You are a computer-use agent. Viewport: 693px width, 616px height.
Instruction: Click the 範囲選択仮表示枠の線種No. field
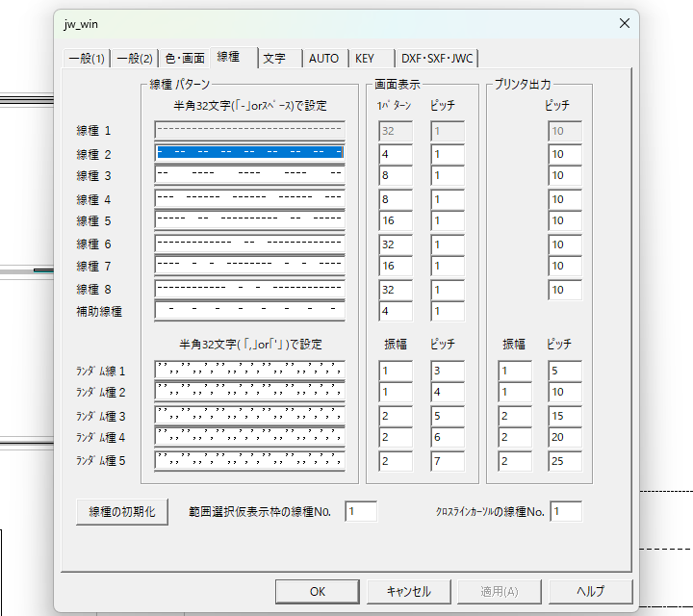pos(361,511)
